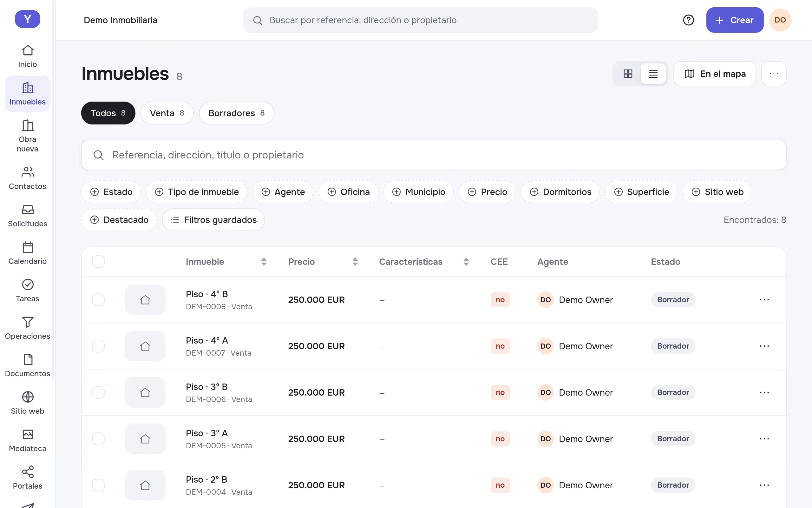This screenshot has width=812, height=508.
Task: Check the Piso 4º B row
Action: [98, 300]
